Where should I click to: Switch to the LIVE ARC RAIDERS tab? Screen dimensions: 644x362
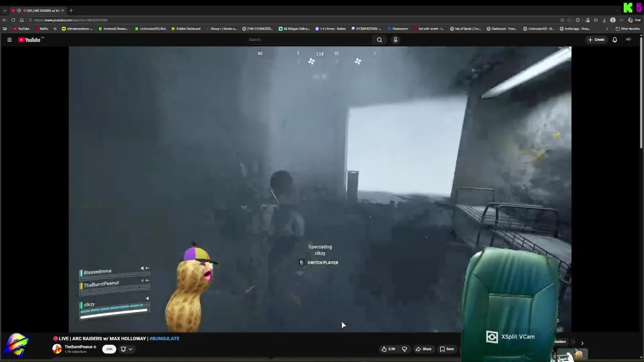click(x=38, y=11)
